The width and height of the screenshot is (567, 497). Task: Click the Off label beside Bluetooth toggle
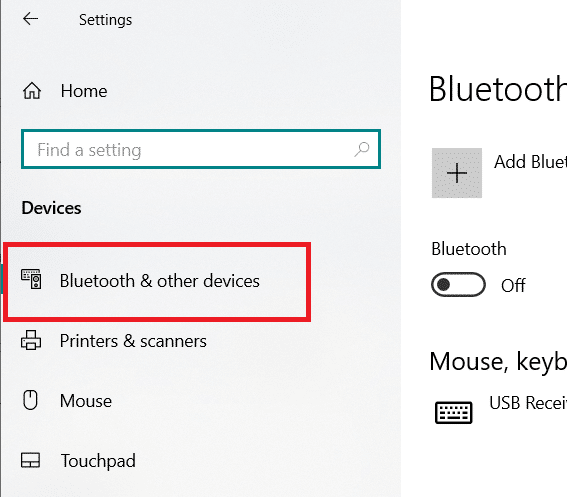(513, 285)
